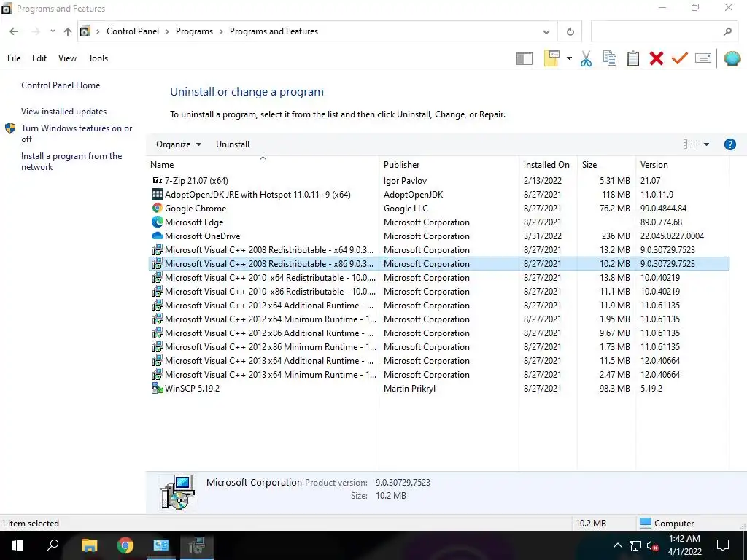Select Visual C++ 2010 x86 Redistributable row
The image size is (747, 560).
[438, 292]
